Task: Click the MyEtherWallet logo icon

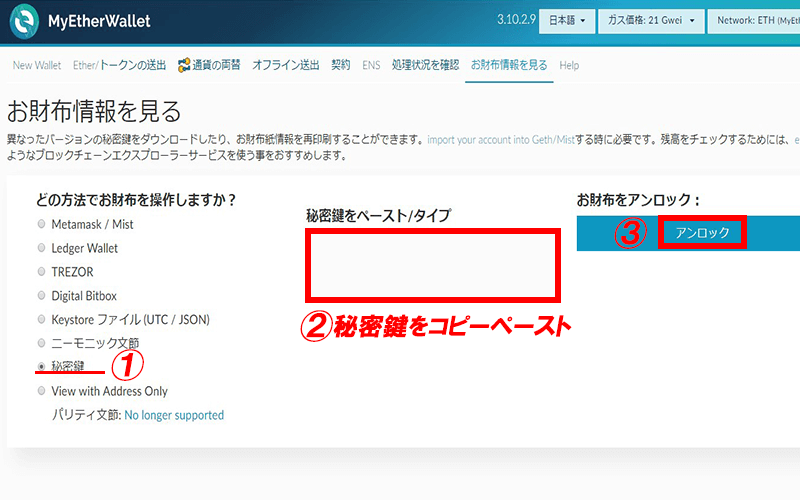Action: coord(24,21)
